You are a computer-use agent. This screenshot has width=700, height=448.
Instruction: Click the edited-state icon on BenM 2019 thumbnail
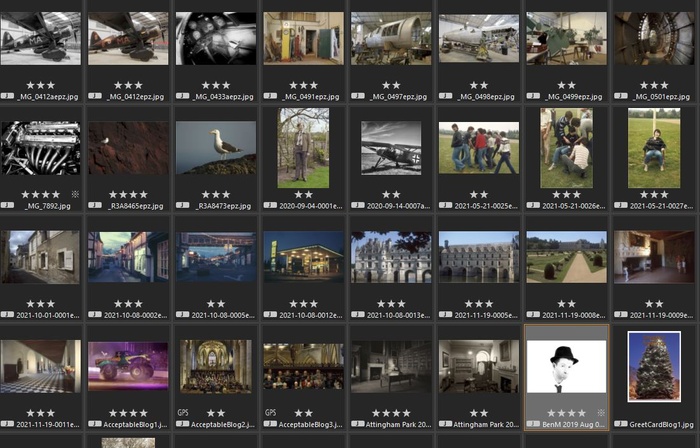[x=600, y=412]
